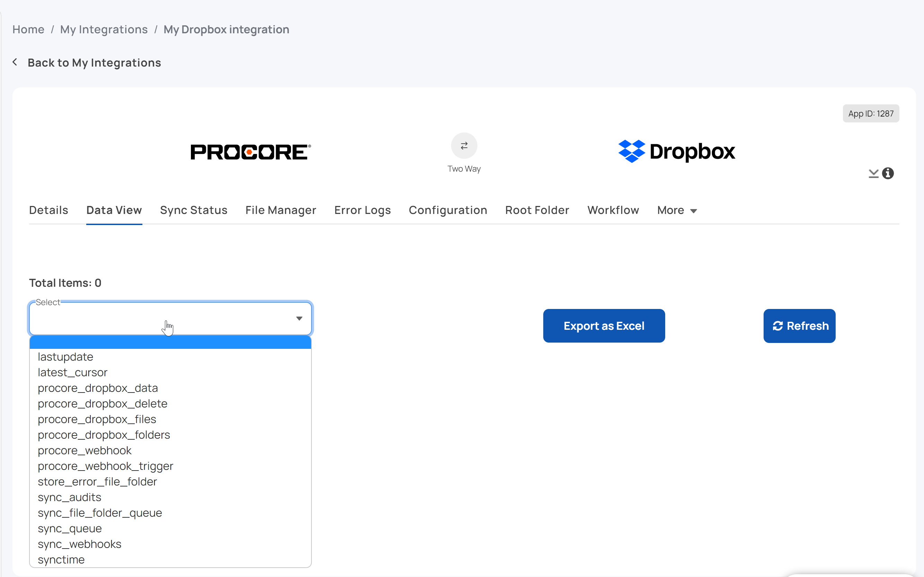Open My Integrations breadcrumb
Viewport: 924px width, 577px height.
104,29
